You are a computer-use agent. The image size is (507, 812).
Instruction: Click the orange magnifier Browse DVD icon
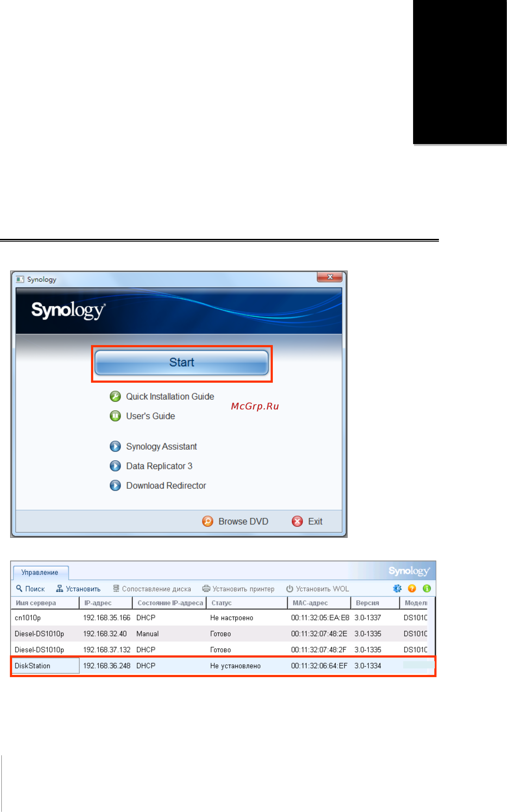pyautogui.click(x=208, y=521)
